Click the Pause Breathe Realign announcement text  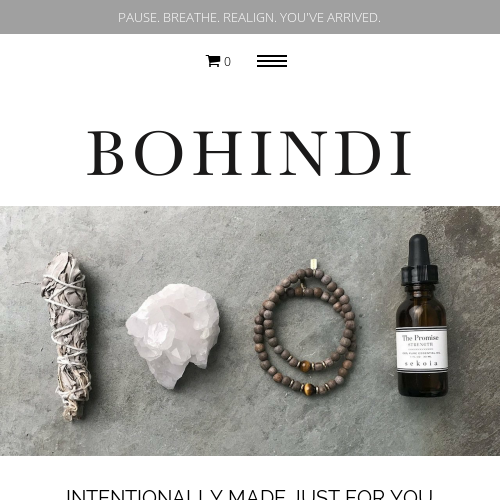(x=249, y=18)
